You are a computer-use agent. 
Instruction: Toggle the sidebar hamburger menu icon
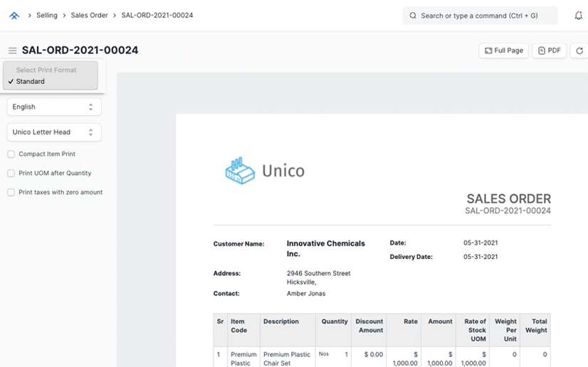coord(12,50)
